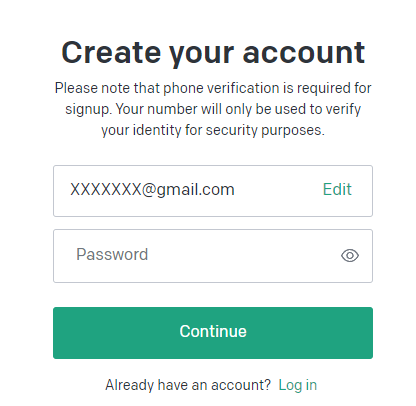Click the displayed gmail.com email text
The width and height of the screenshot is (416, 406).
coord(152,189)
